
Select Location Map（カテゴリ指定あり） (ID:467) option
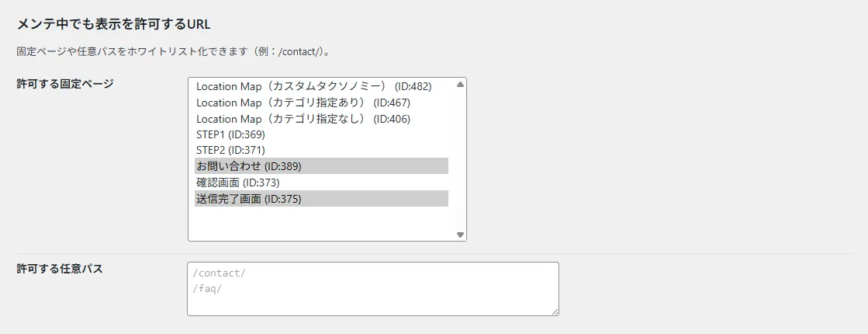tap(303, 103)
